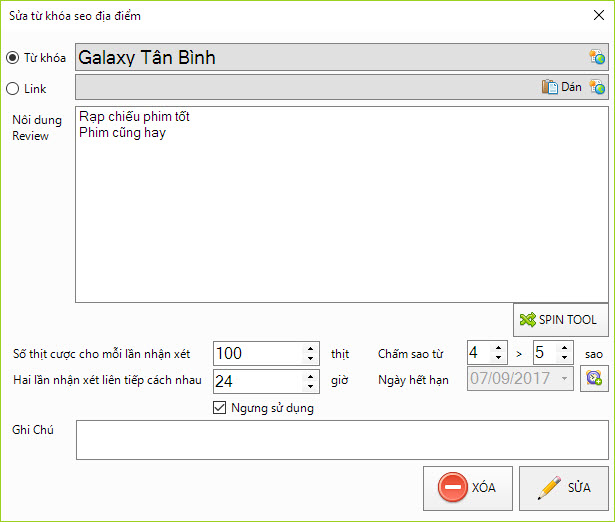Decrease Số thịt cược value of 100

pyautogui.click(x=310, y=358)
